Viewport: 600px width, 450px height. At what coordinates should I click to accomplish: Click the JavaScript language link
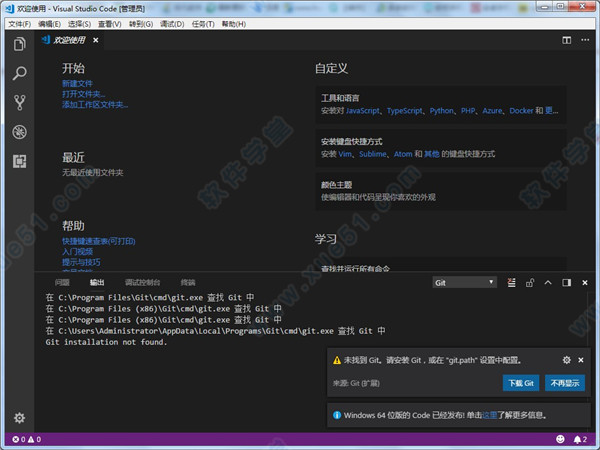pos(363,111)
